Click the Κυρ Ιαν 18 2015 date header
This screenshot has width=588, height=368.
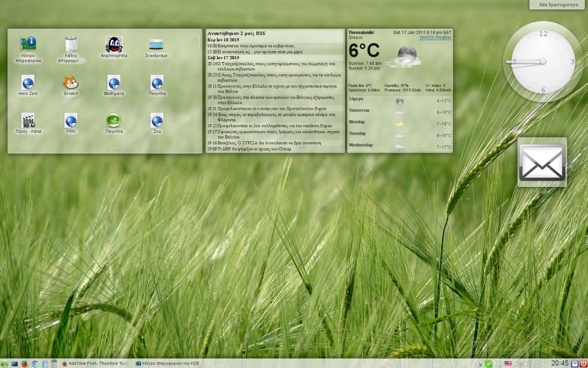click(x=223, y=40)
